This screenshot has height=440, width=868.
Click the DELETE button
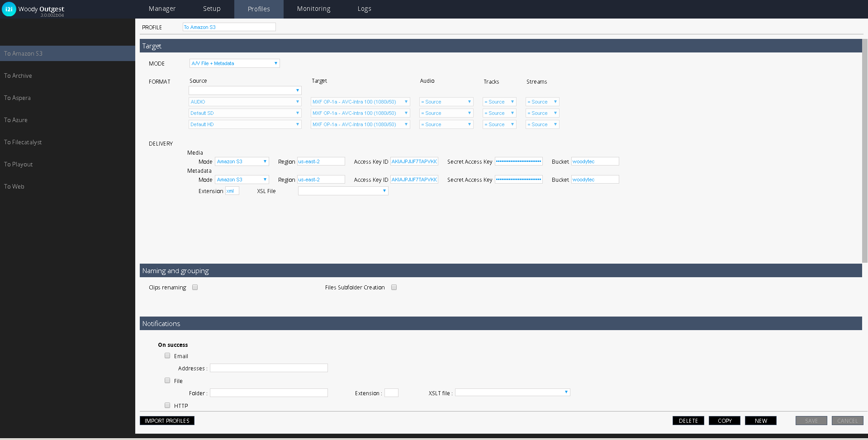pyautogui.click(x=688, y=421)
